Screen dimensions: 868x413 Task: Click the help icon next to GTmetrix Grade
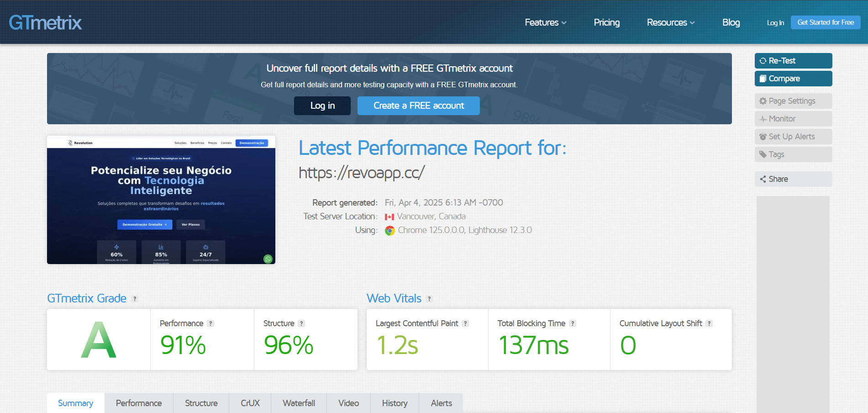[x=135, y=299]
